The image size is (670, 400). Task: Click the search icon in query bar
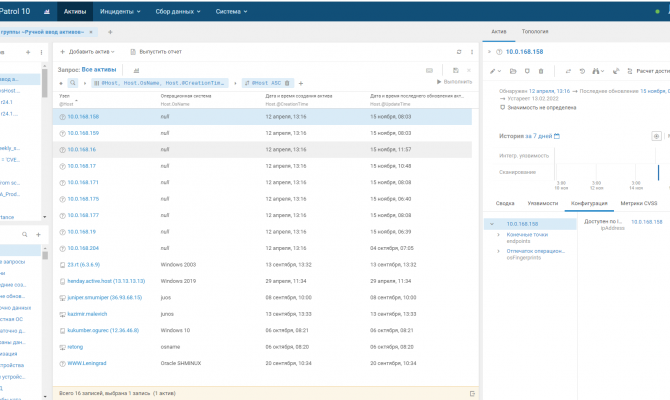[73, 83]
